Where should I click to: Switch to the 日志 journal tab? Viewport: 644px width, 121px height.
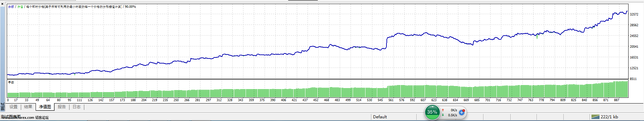[77, 107]
